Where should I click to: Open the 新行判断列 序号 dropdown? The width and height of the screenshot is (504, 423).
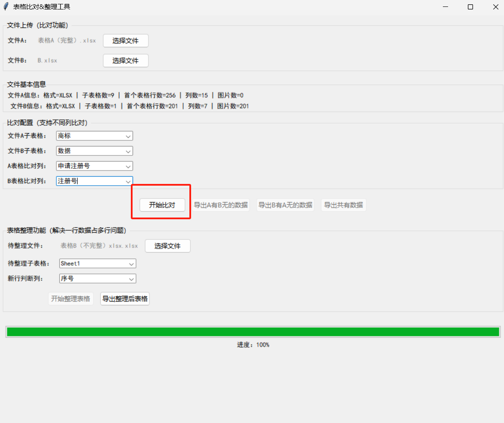[131, 279]
